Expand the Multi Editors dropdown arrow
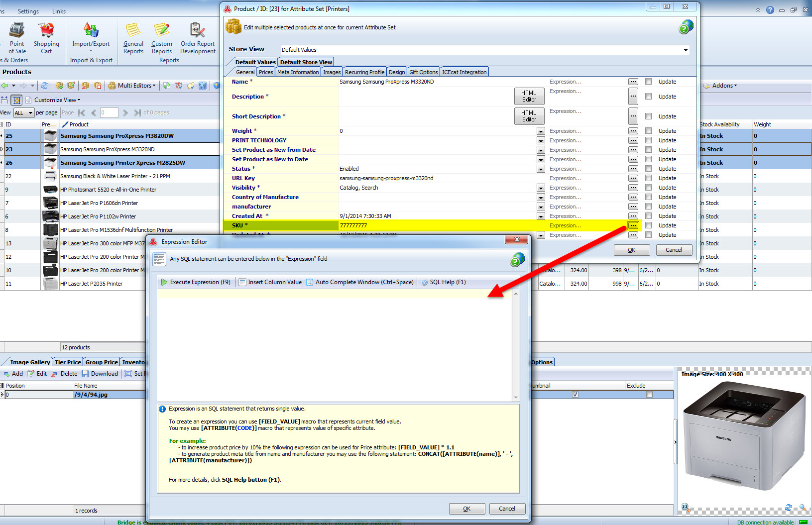The image size is (812, 525). point(154,86)
